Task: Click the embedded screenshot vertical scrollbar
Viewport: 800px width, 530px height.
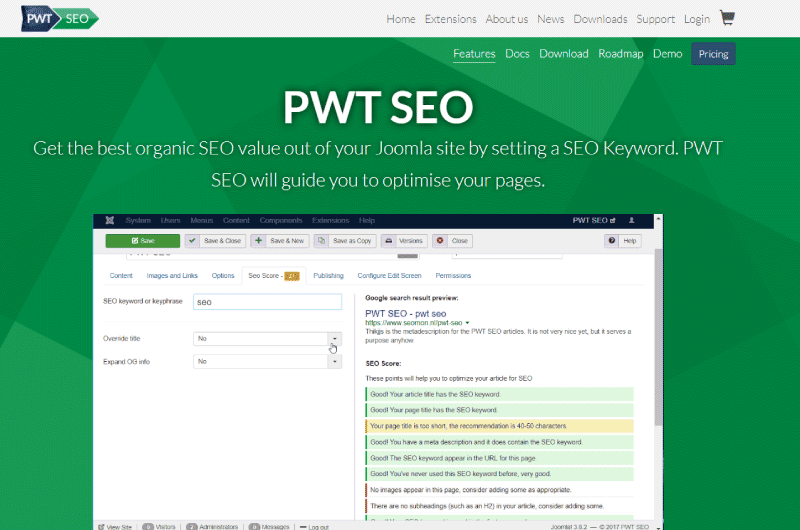Action: [x=658, y=337]
